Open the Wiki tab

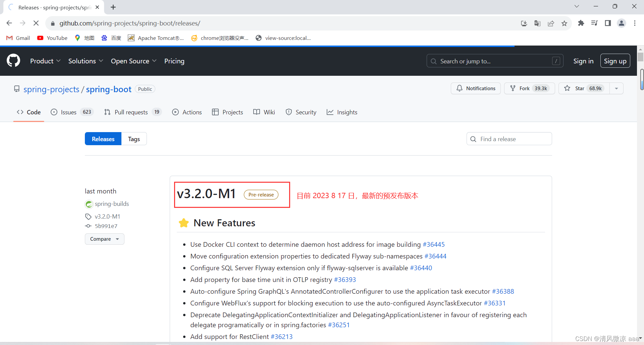pyautogui.click(x=264, y=112)
